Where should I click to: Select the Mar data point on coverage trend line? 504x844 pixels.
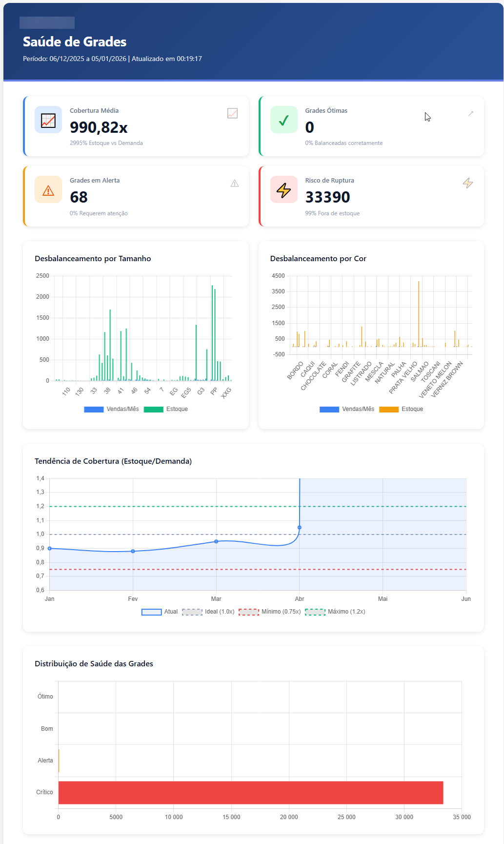click(x=216, y=541)
